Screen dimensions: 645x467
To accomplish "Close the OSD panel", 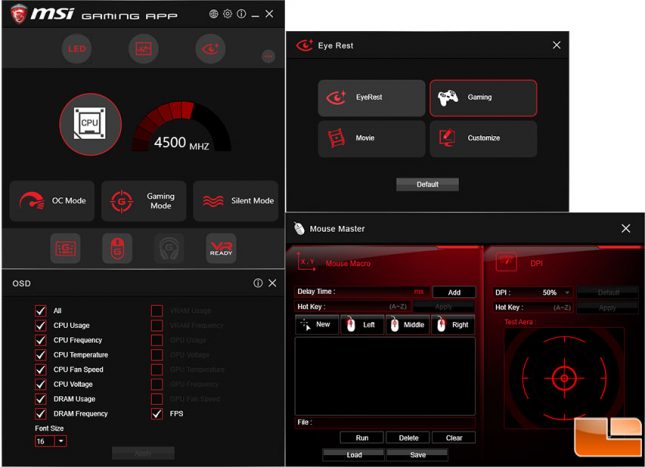I will click(x=272, y=283).
